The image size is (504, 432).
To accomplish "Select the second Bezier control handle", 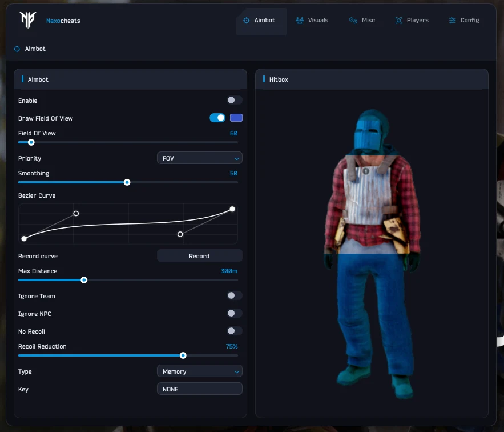I will tap(180, 234).
